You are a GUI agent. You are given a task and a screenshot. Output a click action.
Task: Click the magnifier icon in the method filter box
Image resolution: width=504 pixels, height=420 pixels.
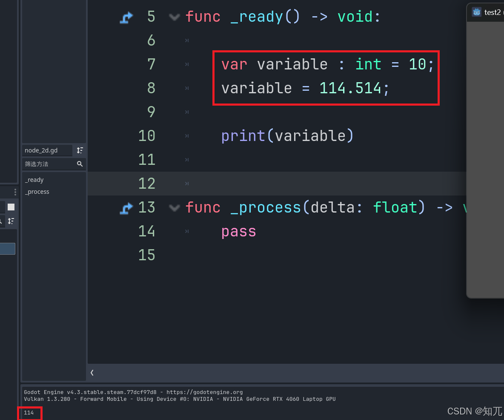pos(80,164)
